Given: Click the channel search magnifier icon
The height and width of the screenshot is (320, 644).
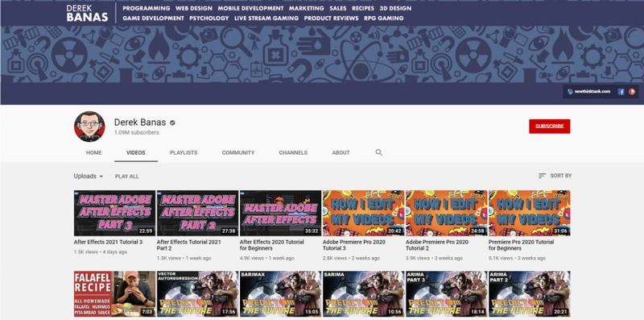Looking at the screenshot, I should coord(378,152).
